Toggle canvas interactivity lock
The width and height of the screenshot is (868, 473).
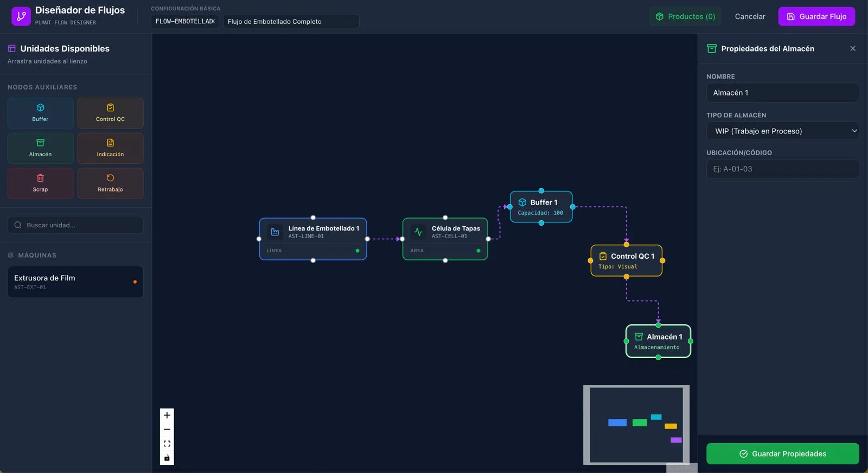[x=167, y=458]
